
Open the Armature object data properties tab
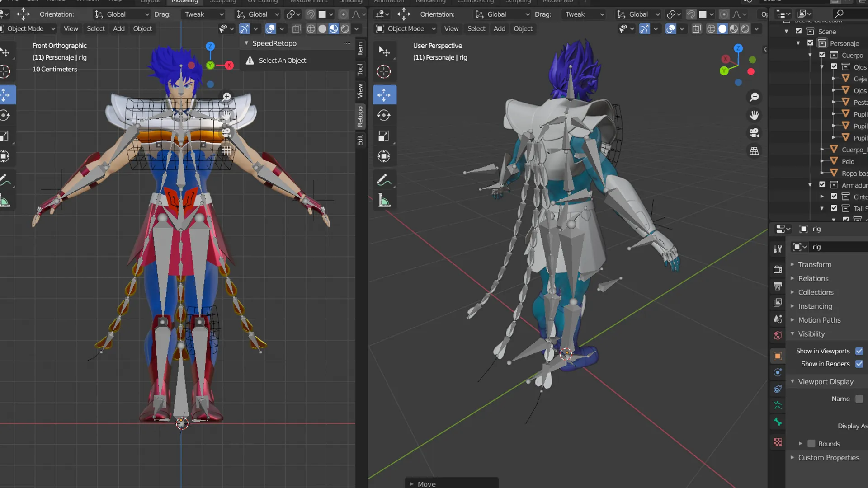[x=778, y=405]
